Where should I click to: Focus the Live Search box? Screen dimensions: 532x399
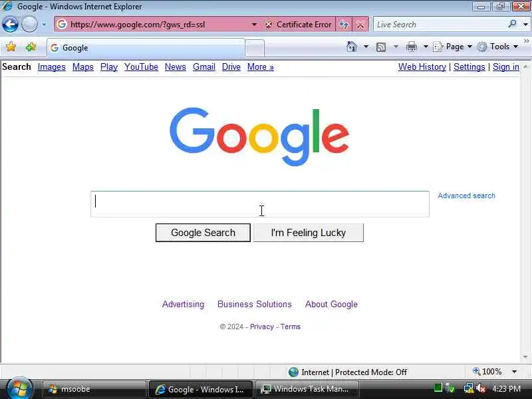click(440, 25)
